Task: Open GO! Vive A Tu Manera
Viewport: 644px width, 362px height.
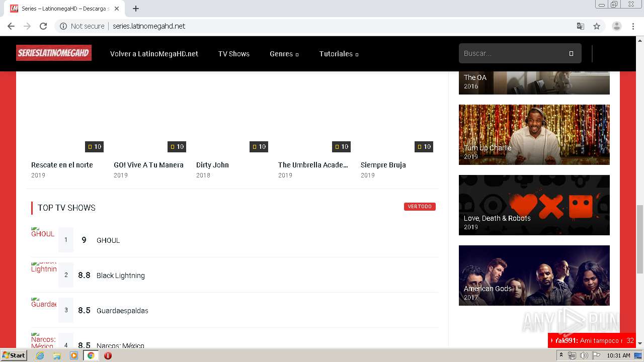Action: [x=148, y=165]
